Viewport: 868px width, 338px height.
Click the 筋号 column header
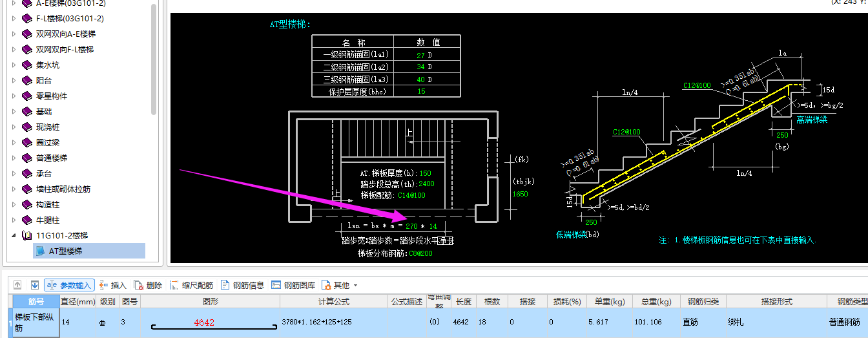point(36,302)
